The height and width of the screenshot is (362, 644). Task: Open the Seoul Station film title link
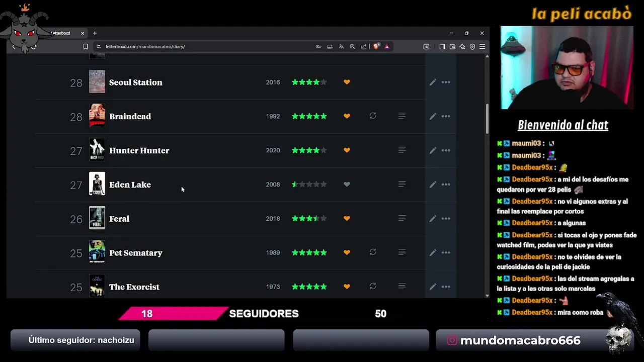[136, 82]
